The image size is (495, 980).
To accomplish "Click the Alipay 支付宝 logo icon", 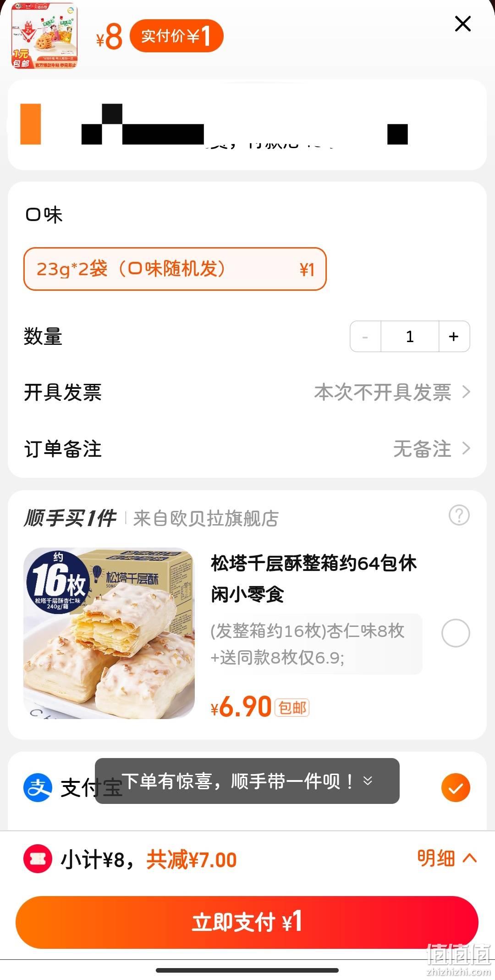I will point(38,787).
